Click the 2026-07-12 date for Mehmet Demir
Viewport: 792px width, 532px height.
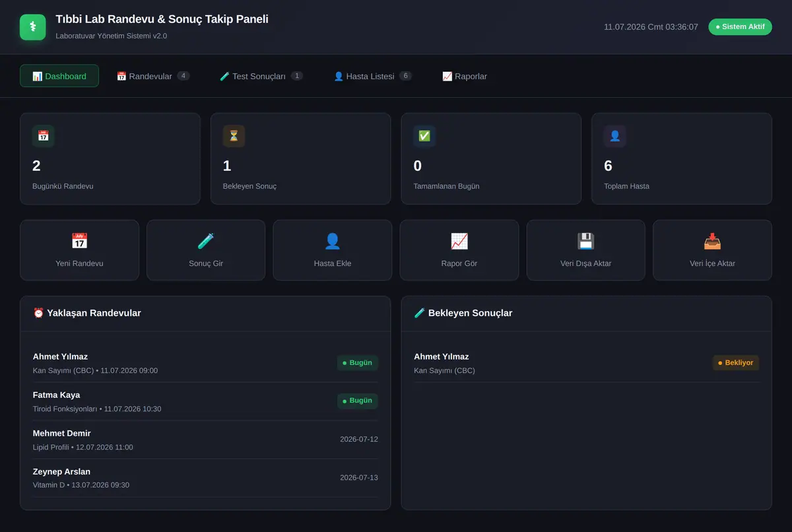click(x=359, y=439)
